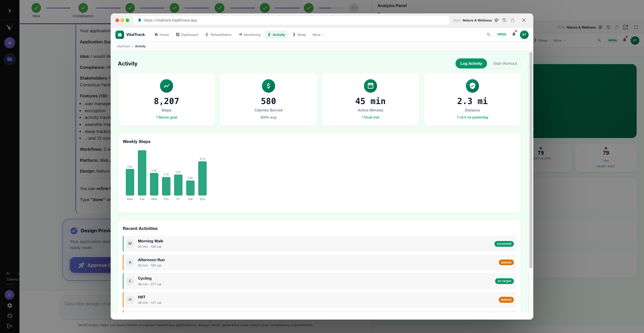Open settings via the gear icon
This screenshot has width=644, height=333.
click(9, 305)
